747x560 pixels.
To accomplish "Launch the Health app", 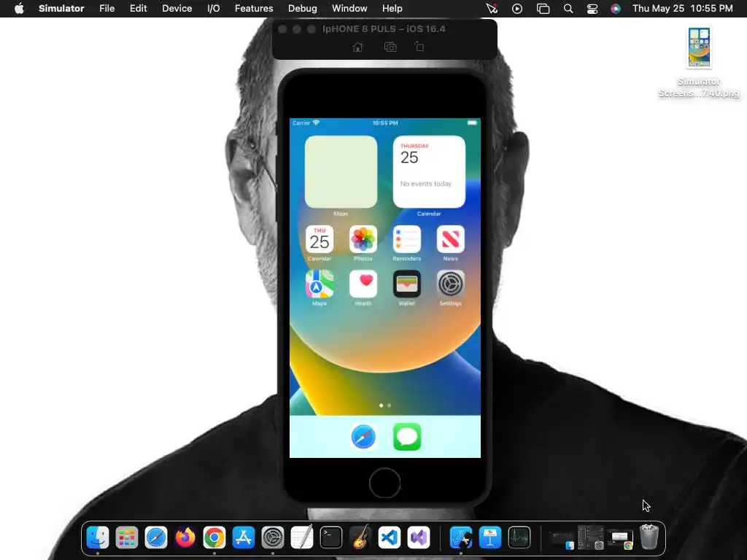I will coord(363,284).
